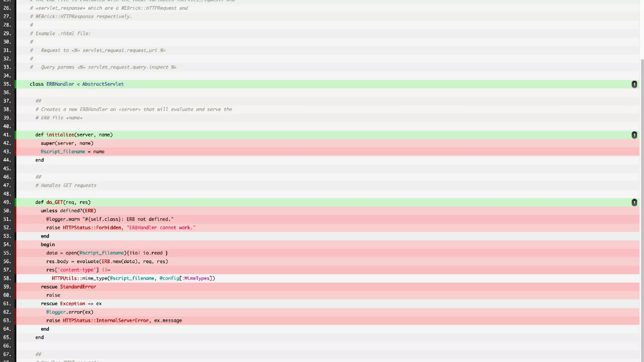The image size is (644, 362).
Task: Click line number 49 in gutter
Action: pyautogui.click(x=7, y=202)
